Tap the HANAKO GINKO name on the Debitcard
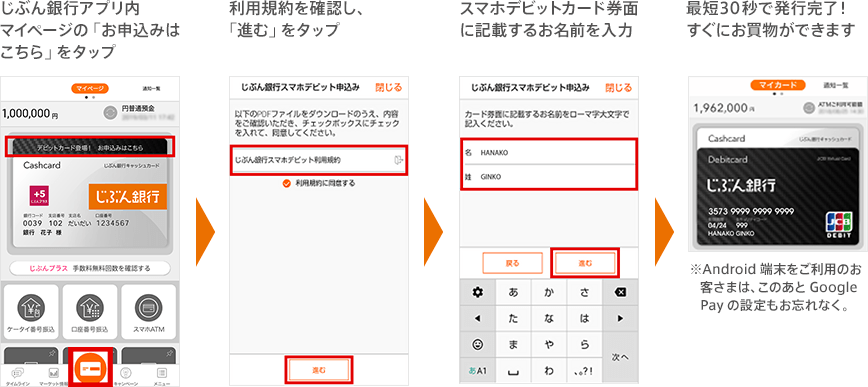The height and width of the screenshot is (387, 868). click(x=731, y=233)
